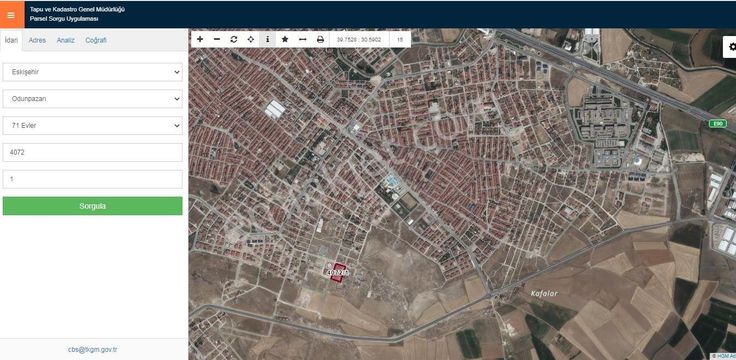Click the block number field with 4072
Viewport: 736px width, 360px height.
click(92, 153)
